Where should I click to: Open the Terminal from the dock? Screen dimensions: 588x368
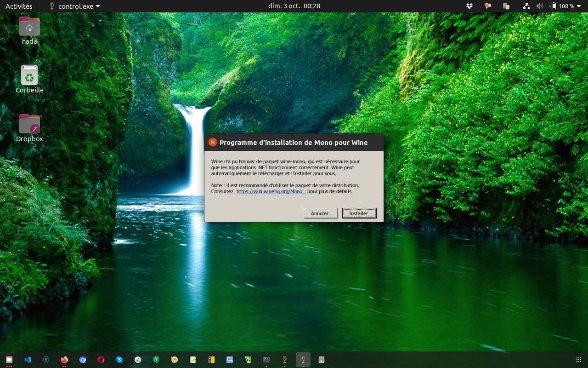click(x=266, y=360)
